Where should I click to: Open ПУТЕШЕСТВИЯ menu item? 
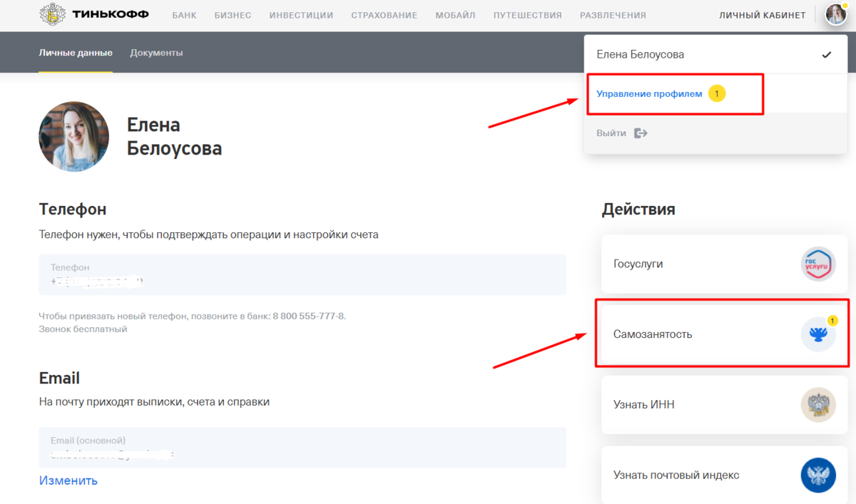(527, 15)
